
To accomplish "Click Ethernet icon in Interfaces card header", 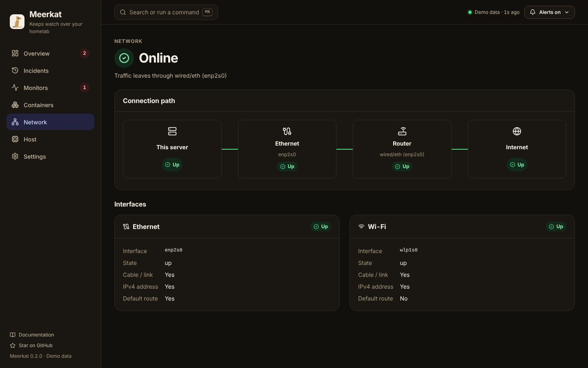I will coord(126,227).
